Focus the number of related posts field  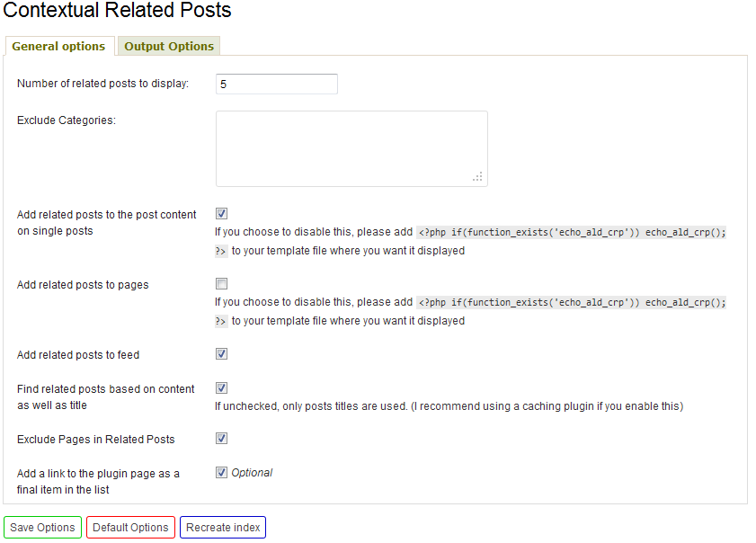[277, 84]
